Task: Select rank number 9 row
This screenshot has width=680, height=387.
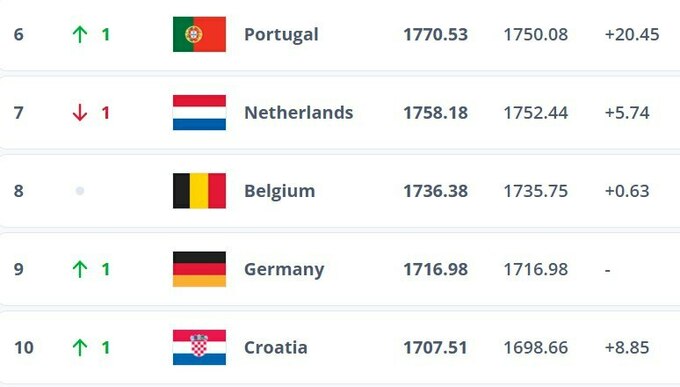Action: (x=340, y=269)
